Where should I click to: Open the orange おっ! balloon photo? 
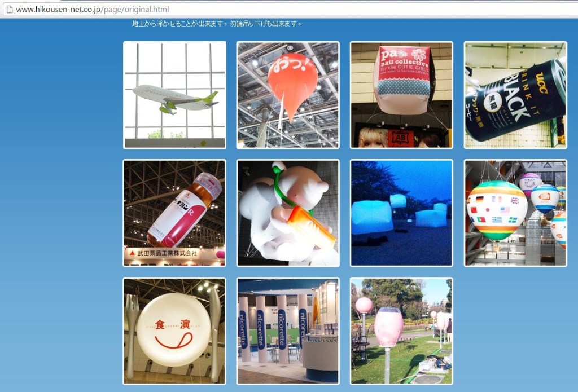click(288, 95)
